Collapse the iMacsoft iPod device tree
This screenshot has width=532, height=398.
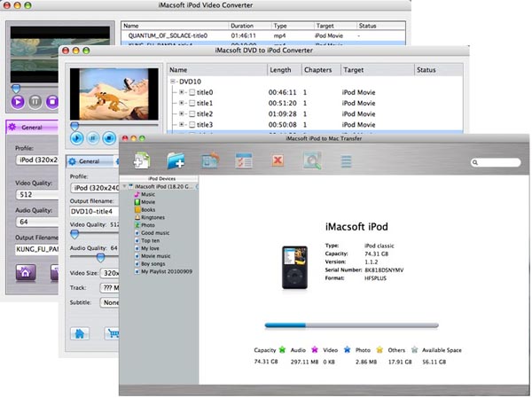(124, 186)
